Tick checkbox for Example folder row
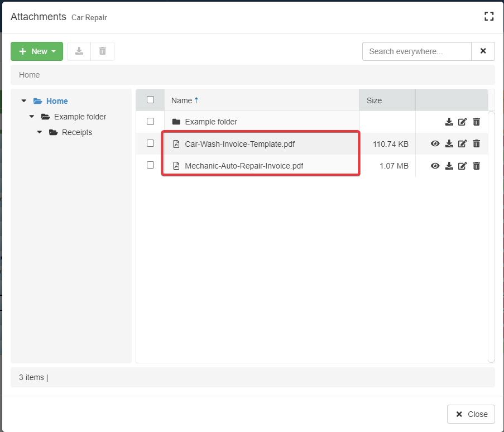Viewport: 504px width, 432px height. pyautogui.click(x=150, y=121)
